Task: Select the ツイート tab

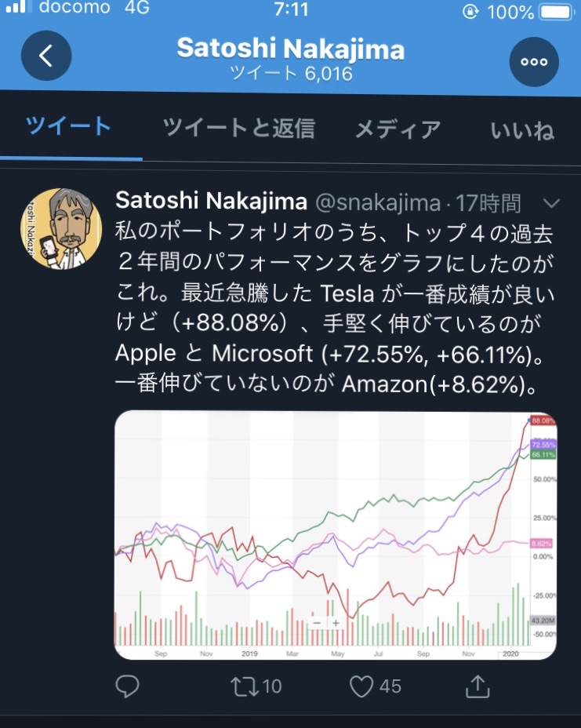Action: coord(69,127)
